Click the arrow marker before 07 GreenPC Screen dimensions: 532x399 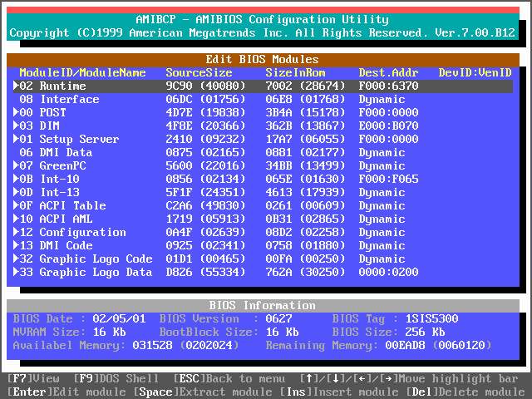[x=16, y=165]
